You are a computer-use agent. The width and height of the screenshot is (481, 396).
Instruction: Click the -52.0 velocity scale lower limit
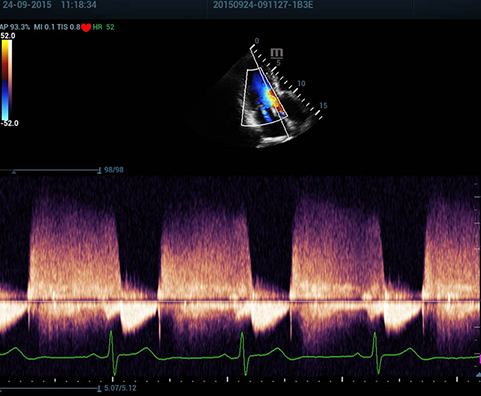pos(9,123)
